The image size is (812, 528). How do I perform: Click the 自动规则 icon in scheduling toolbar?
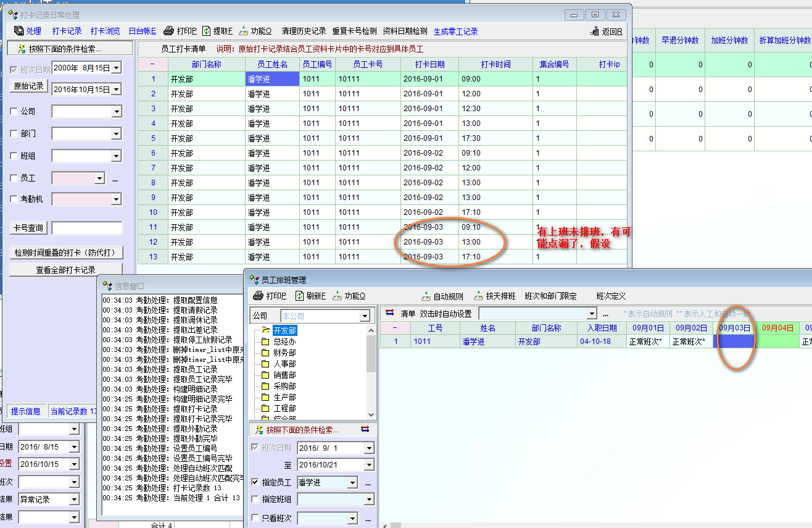pyautogui.click(x=426, y=296)
